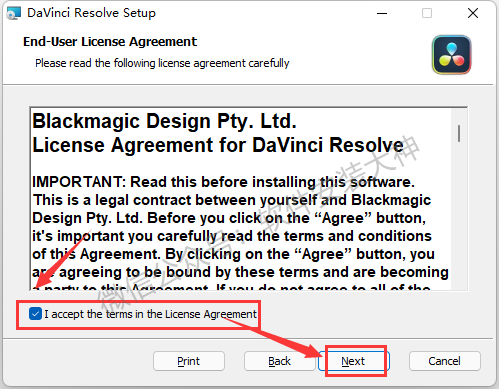
Task: Click the greyed-out maximize window button
Action: coord(427,13)
